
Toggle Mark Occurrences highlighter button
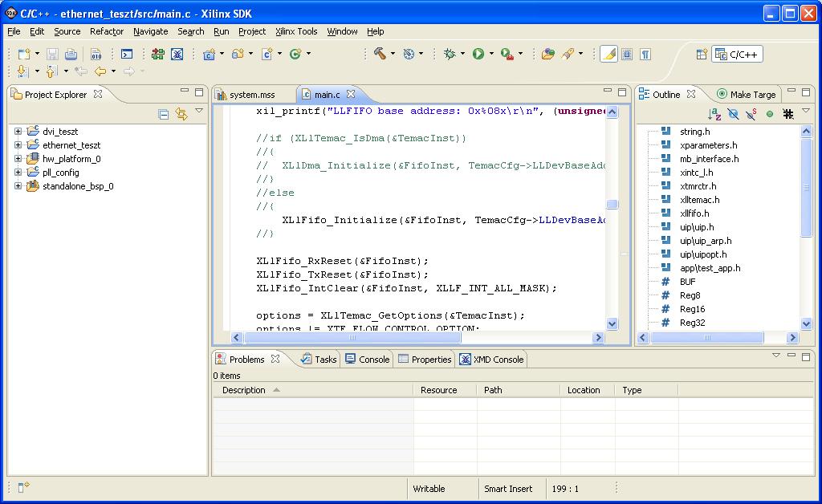point(608,54)
